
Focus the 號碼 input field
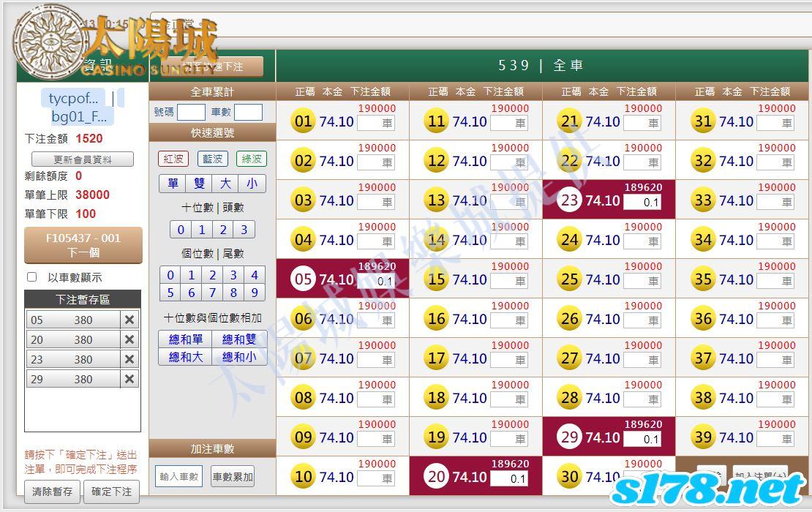pyautogui.click(x=191, y=112)
